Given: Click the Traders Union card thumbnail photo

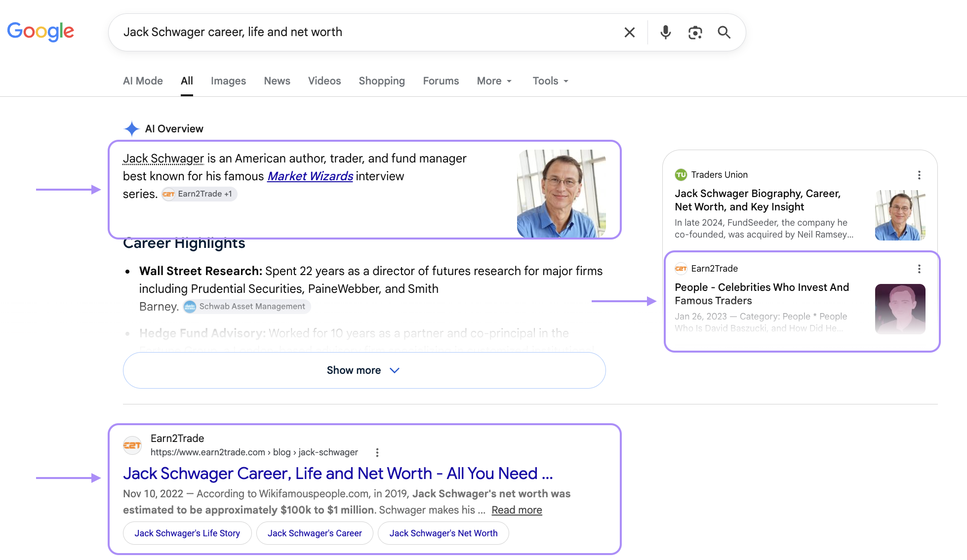Looking at the screenshot, I should pyautogui.click(x=900, y=215).
